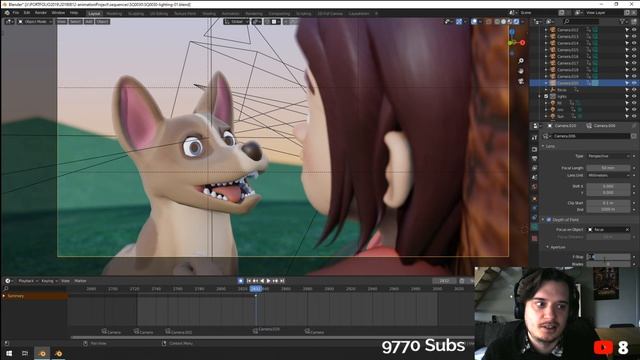Click the red X axis gizmo ball
Viewport: 640px width, 360px height.
pyautogui.click(x=522, y=42)
